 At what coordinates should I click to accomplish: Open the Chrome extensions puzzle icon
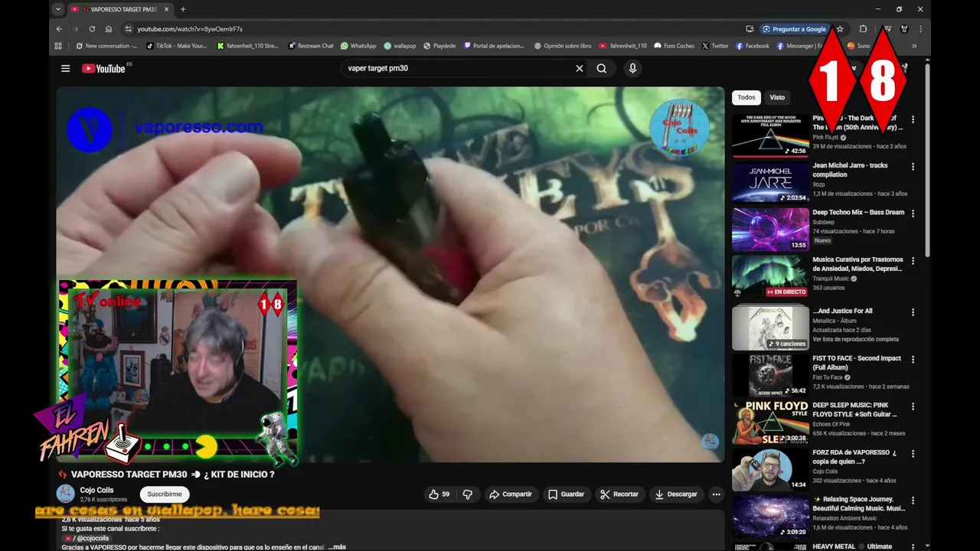[x=863, y=29]
